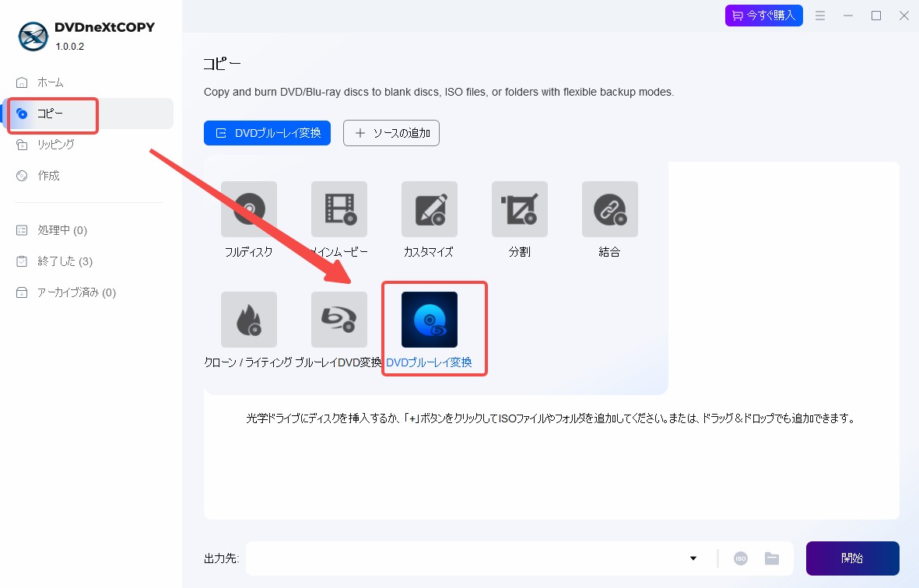This screenshot has width=919, height=588.
Task: Click the 分割 label text
Action: [519, 252]
